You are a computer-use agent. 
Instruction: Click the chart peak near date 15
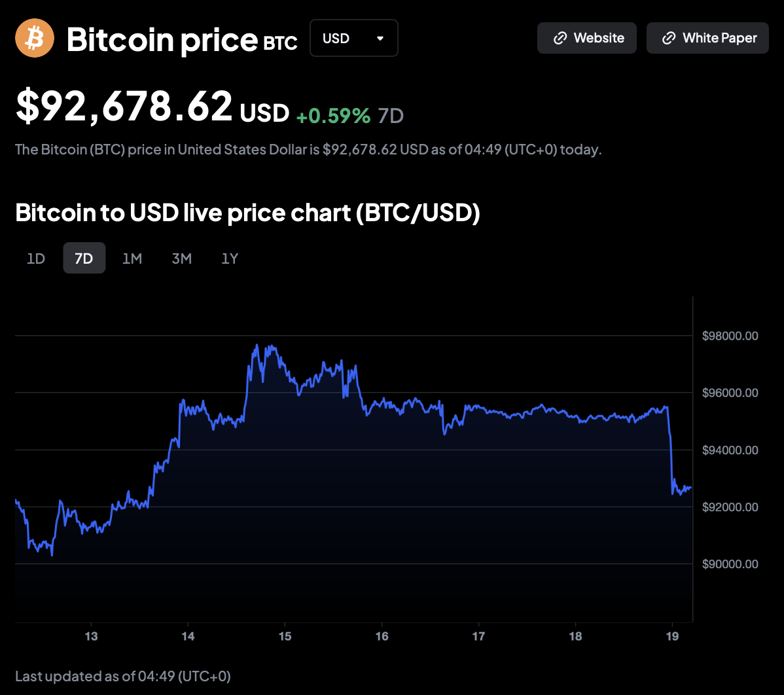(x=257, y=346)
